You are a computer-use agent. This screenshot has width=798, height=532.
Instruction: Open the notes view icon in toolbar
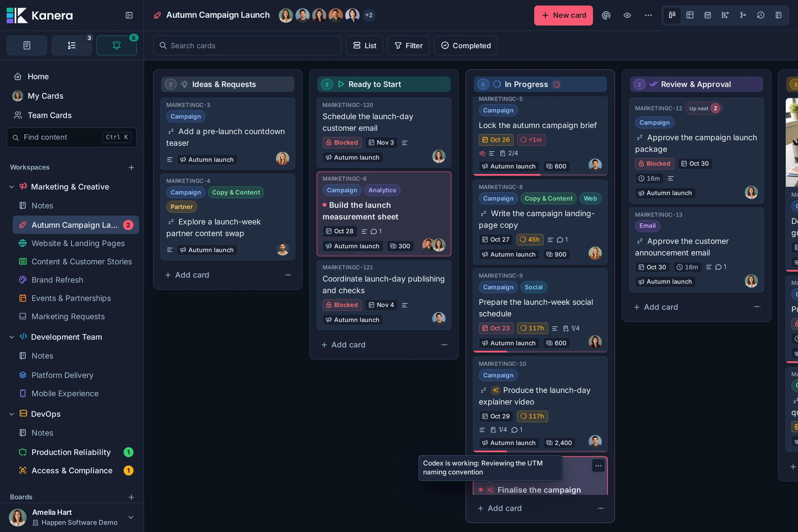pos(778,15)
